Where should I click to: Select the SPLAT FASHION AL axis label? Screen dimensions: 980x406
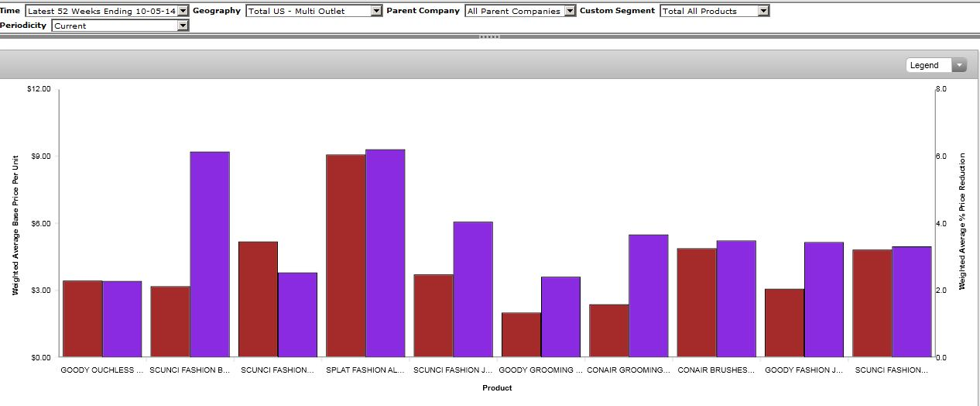[x=365, y=370]
